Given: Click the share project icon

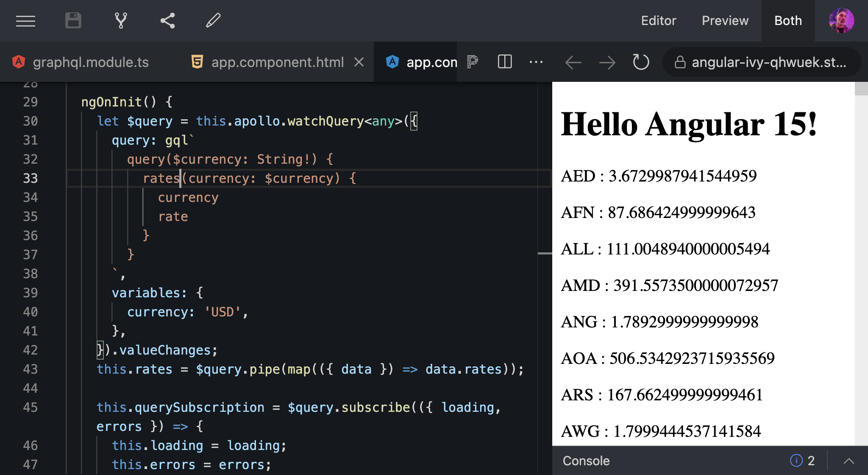Looking at the screenshot, I should 168,21.
